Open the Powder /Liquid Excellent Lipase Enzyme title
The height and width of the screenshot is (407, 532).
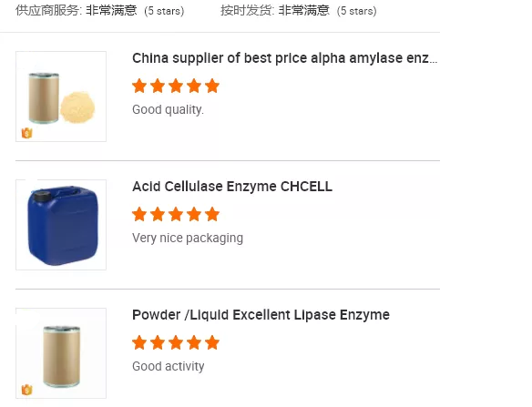[261, 315]
